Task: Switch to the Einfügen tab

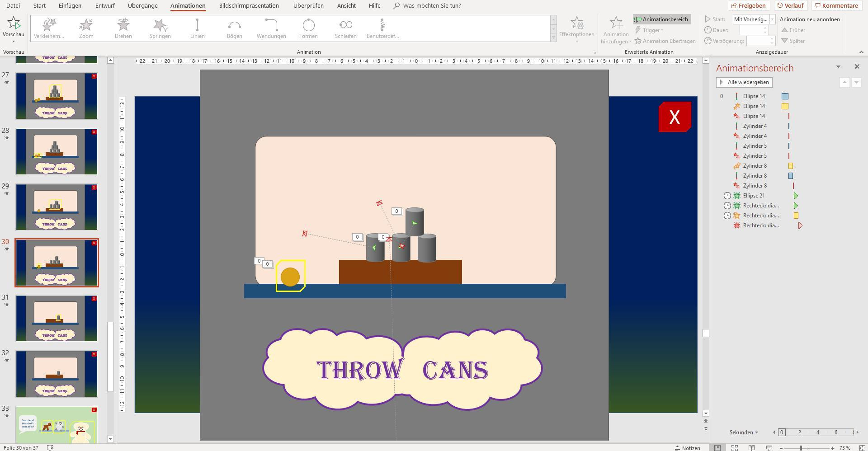Action: click(x=70, y=6)
